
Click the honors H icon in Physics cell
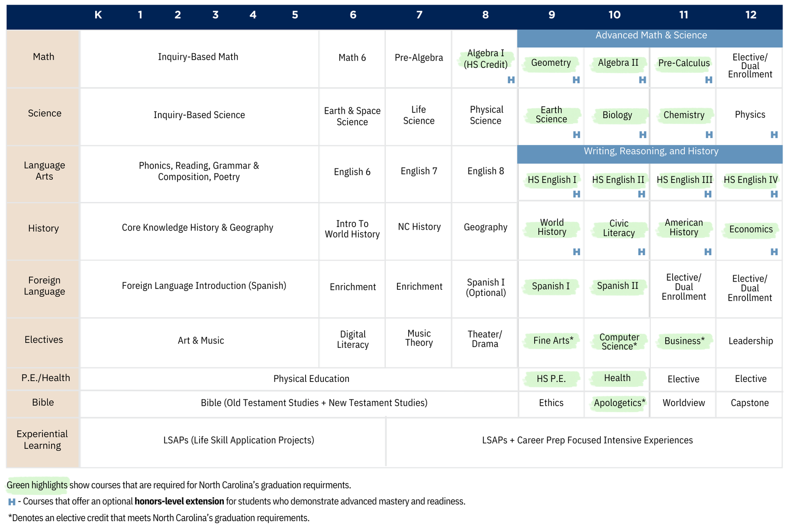point(774,135)
